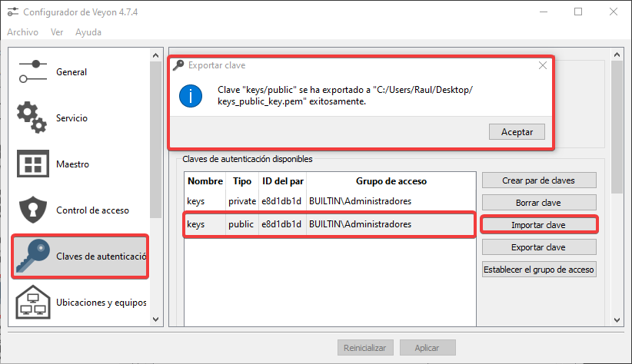Click the Grupo de acceso column header
This screenshot has height=364, width=632.
point(391,181)
